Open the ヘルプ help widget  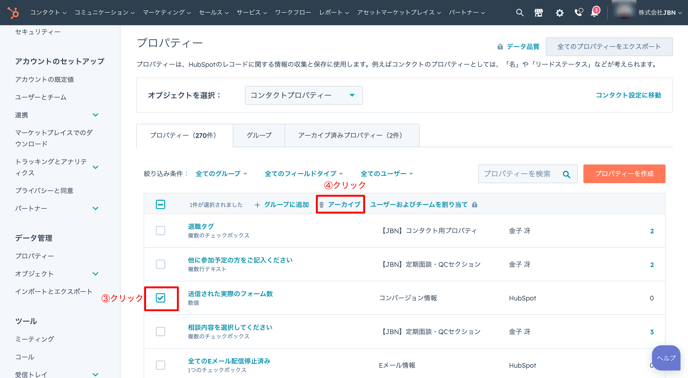(x=666, y=358)
